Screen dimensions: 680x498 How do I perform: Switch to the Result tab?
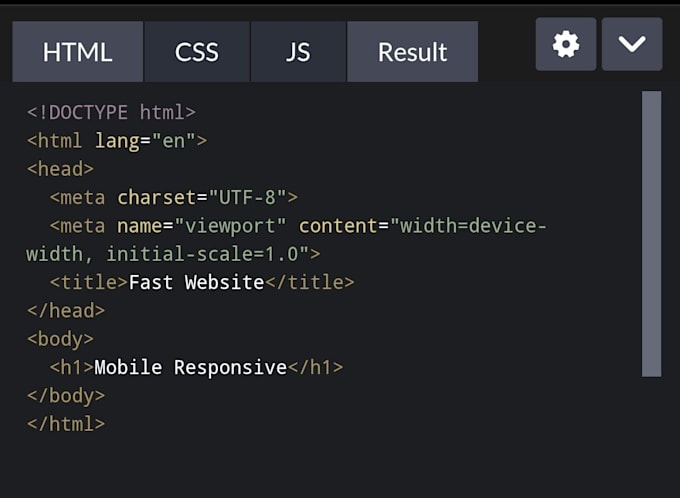coord(412,52)
